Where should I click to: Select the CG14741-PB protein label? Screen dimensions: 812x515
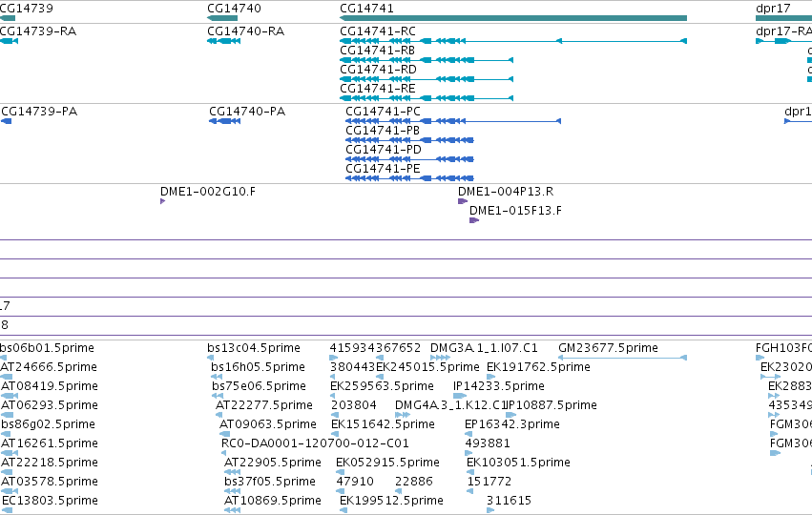click(x=383, y=131)
